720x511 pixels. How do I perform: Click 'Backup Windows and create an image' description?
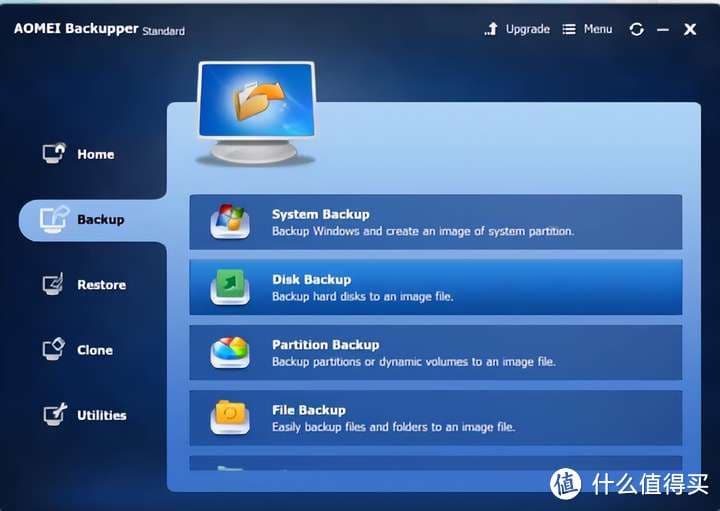pyautogui.click(x=423, y=231)
